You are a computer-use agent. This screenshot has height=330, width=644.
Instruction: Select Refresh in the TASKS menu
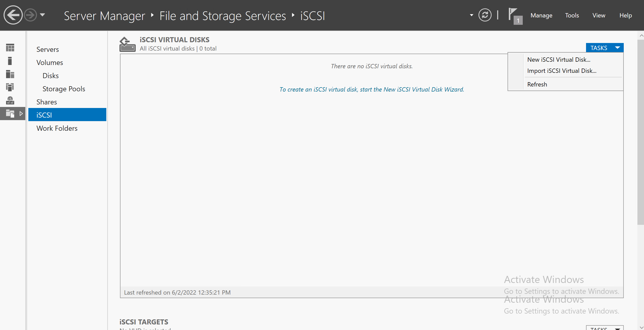click(x=537, y=84)
